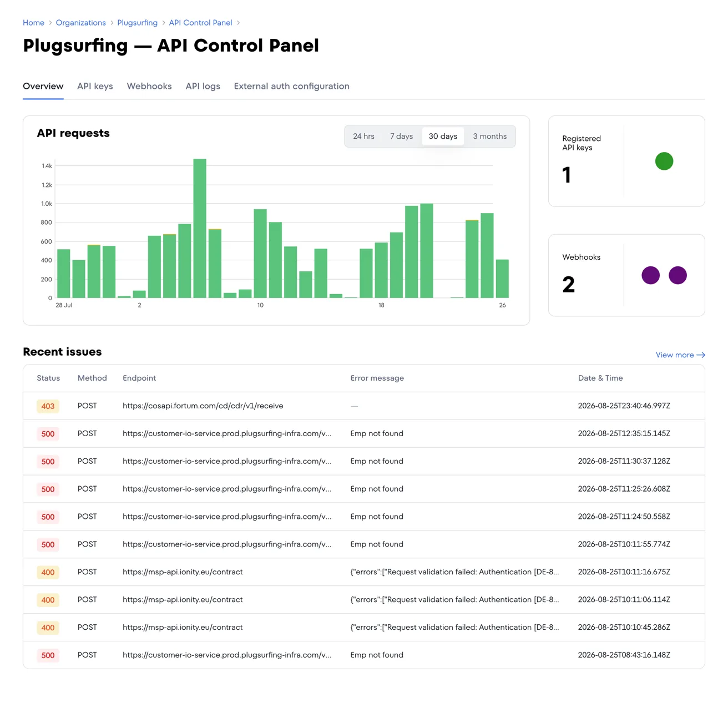This screenshot has height=728, width=728.
Task: Click the timestamp 2026-08-25T10:11:16.675Z
Action: (624, 572)
